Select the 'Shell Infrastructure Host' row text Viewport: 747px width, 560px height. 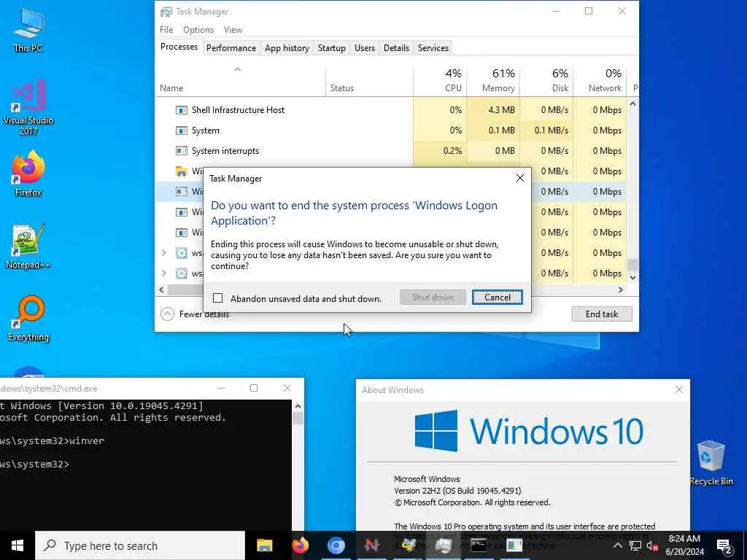click(239, 110)
